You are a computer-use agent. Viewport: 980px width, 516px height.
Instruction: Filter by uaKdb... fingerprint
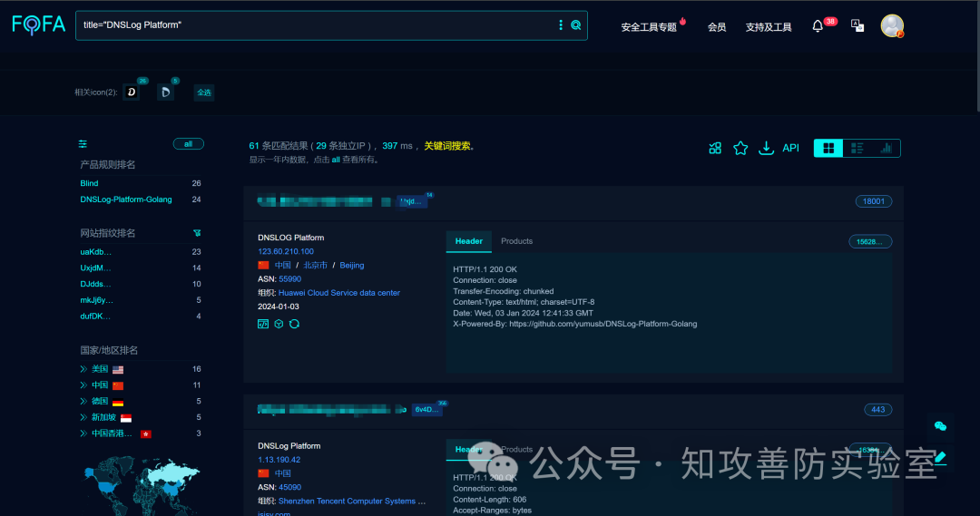95,252
